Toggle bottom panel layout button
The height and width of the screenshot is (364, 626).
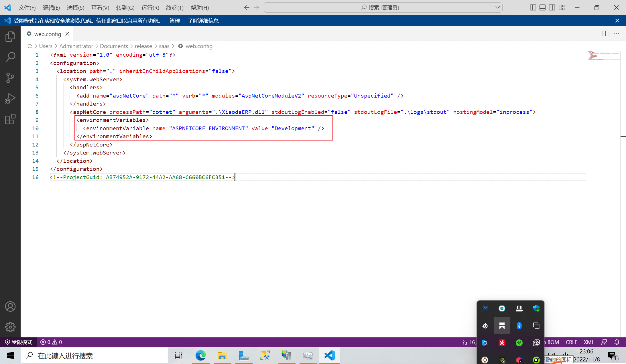point(542,7)
